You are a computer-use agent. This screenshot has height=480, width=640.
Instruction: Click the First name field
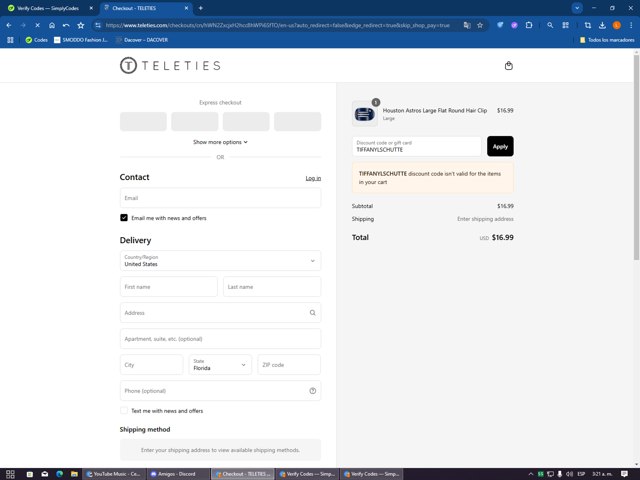(169, 287)
